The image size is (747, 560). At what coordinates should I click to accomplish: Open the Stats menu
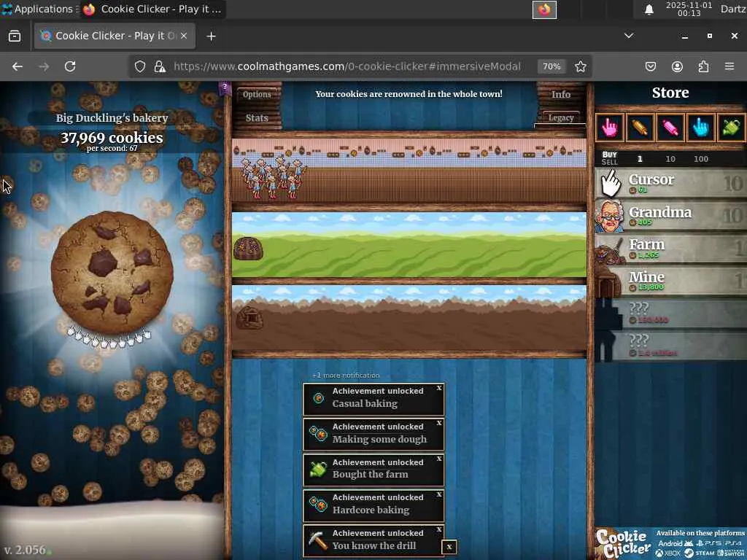point(257,117)
